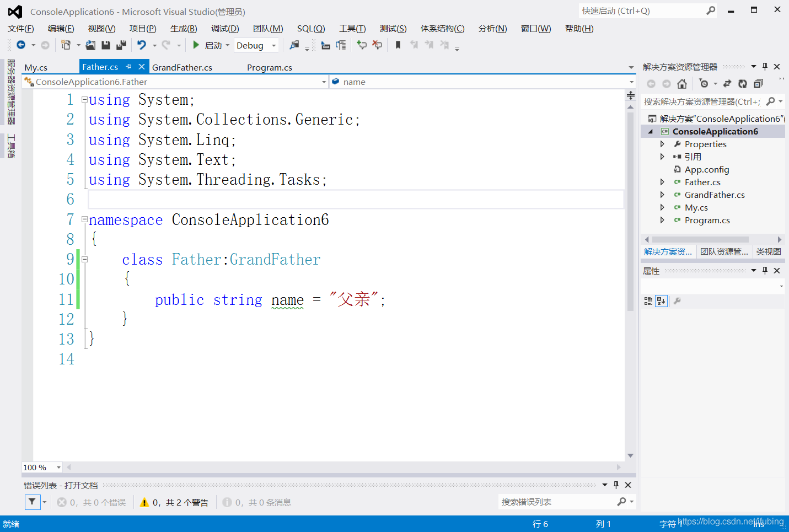Switch to the 类视图 tab
This screenshot has width=789, height=532.
(769, 251)
